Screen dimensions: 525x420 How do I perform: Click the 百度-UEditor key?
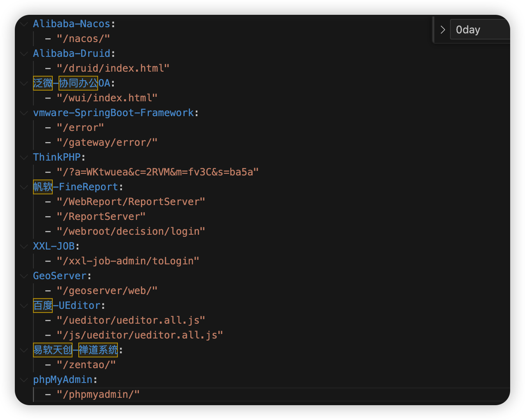[67, 306]
